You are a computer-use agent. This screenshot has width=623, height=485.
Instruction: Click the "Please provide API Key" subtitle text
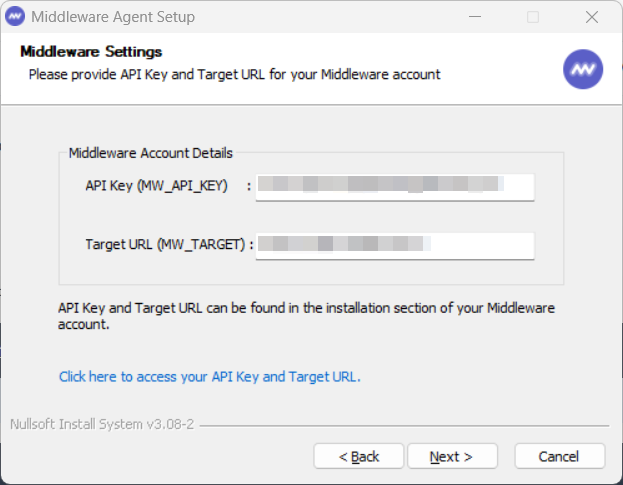pos(234,74)
